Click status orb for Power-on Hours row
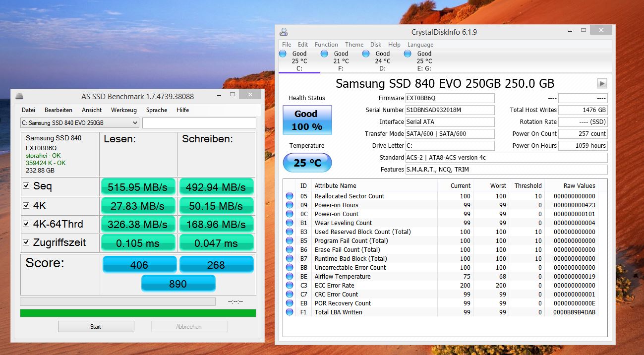Screen dimensions: 644x355 click(290, 205)
